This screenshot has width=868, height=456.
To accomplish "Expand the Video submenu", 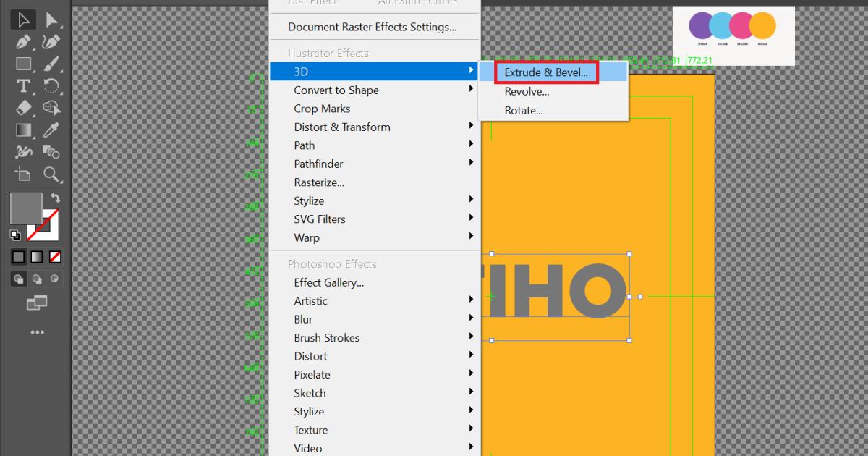I will (374, 448).
